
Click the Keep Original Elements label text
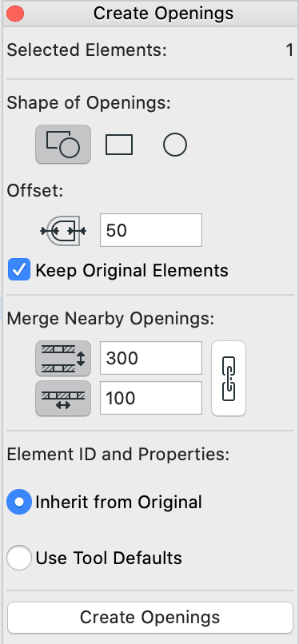tap(132, 271)
